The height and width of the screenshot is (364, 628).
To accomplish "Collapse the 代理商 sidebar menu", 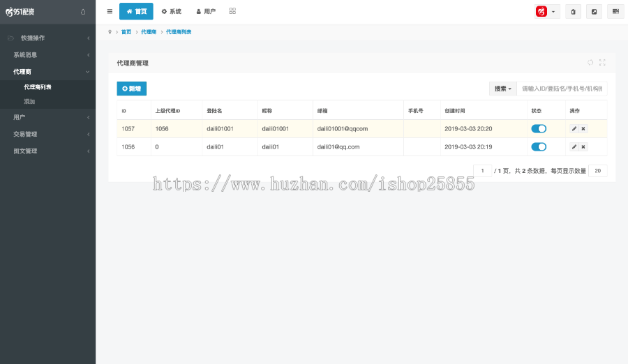I will pyautogui.click(x=47, y=72).
